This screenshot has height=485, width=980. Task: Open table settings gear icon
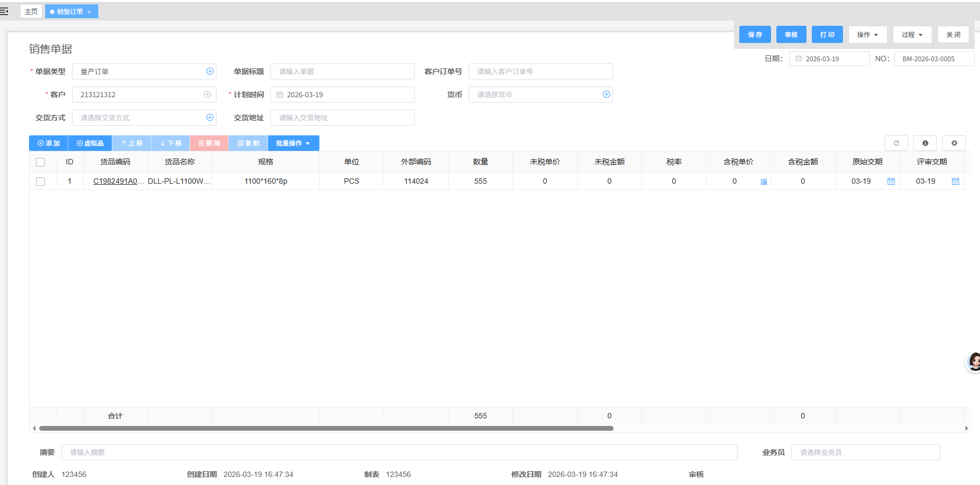(x=954, y=143)
